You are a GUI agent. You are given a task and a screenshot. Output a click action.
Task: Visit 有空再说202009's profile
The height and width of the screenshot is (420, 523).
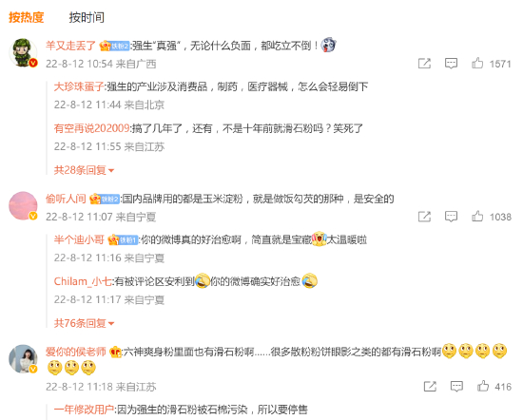(91, 128)
